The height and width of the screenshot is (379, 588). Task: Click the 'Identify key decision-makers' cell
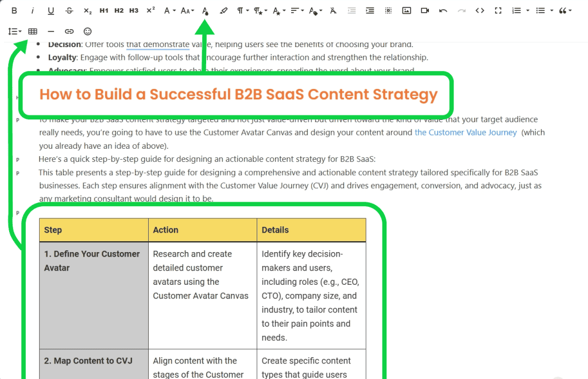(311, 295)
